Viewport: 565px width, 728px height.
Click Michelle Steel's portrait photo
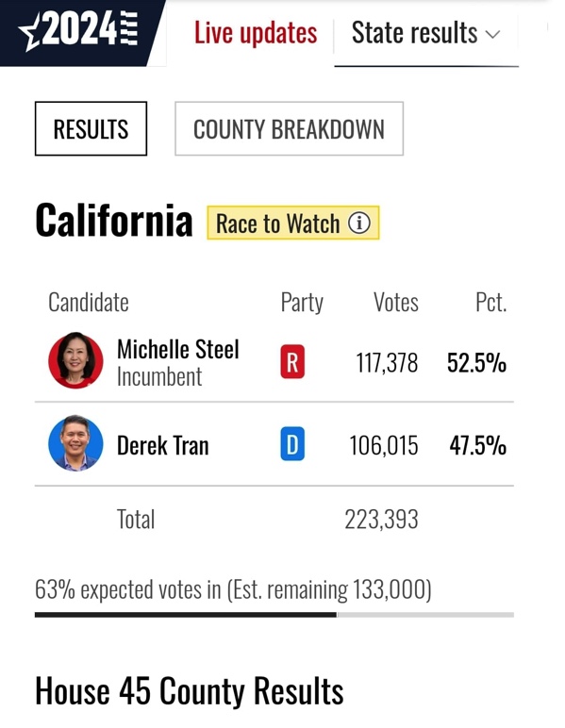click(x=75, y=360)
